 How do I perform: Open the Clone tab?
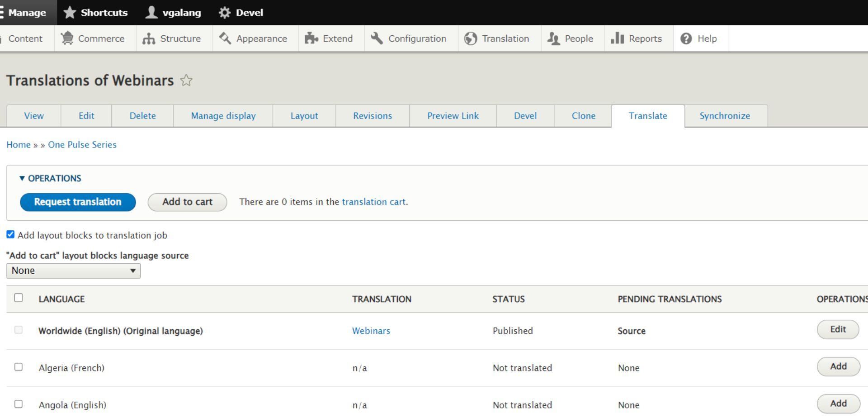tap(583, 116)
